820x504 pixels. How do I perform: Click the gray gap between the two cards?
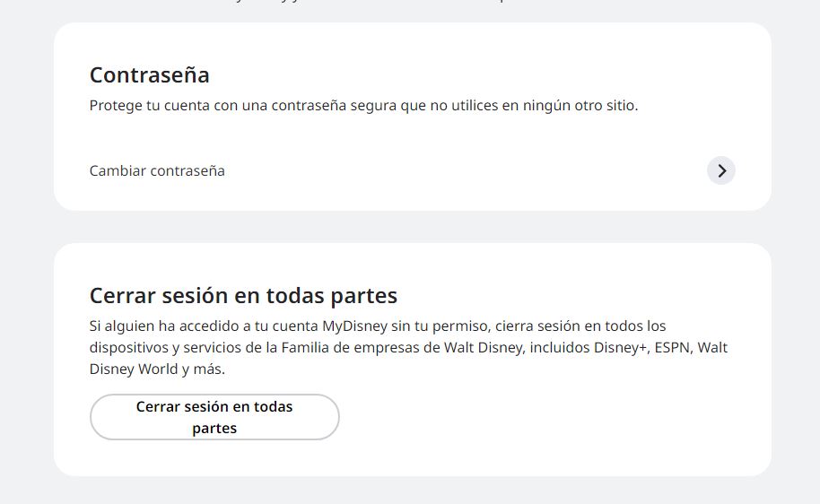[412, 227]
